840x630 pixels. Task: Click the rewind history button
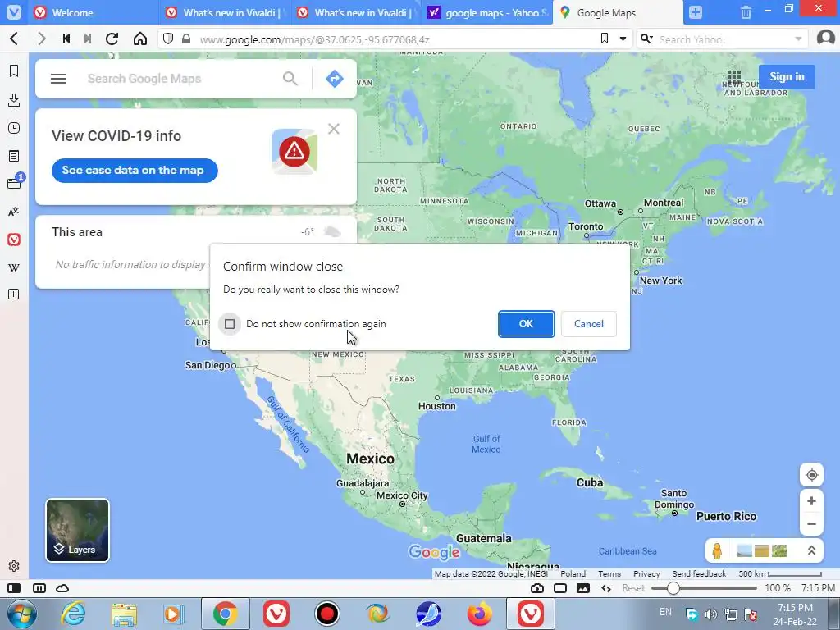coord(66,39)
